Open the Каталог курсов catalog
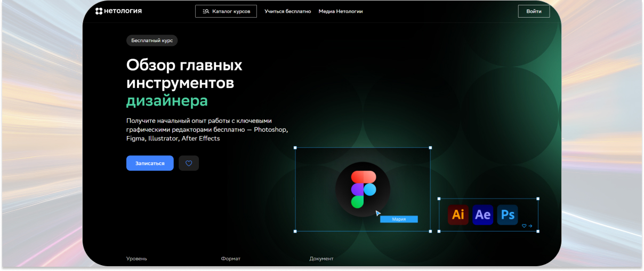Screen dimensions: 644x271 point(226,11)
